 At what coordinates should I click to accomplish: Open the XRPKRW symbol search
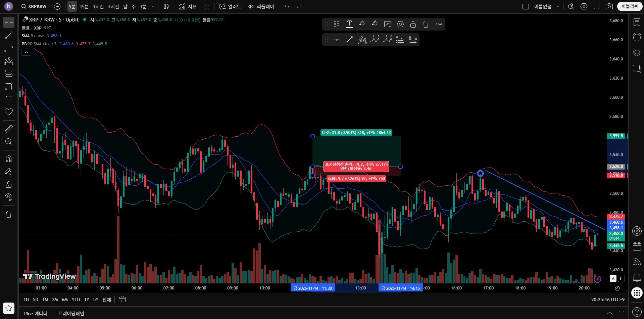click(34, 6)
